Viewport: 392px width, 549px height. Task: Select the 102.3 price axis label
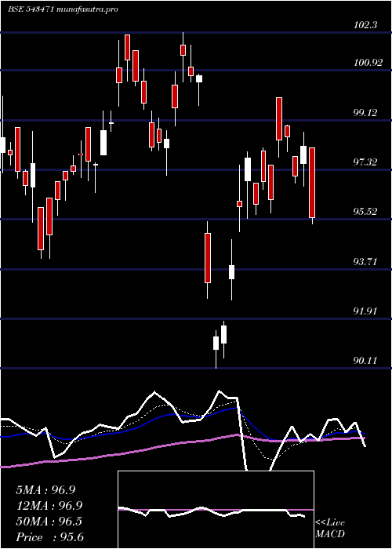[x=365, y=25]
